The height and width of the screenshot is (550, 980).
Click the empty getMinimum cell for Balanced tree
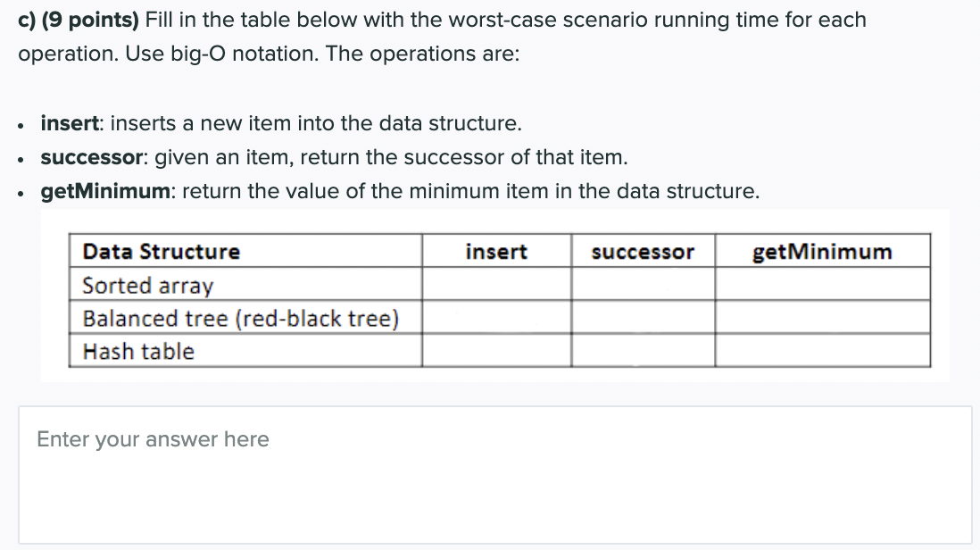pos(822,318)
